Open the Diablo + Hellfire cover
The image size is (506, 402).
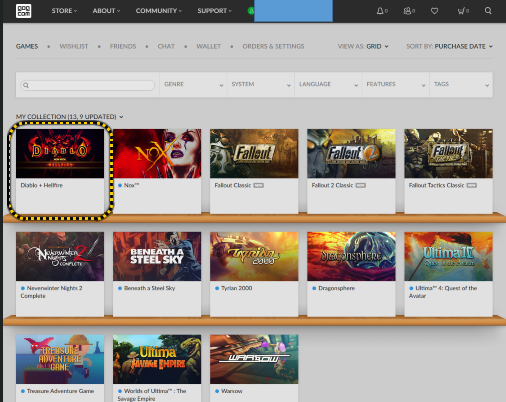(x=60, y=153)
